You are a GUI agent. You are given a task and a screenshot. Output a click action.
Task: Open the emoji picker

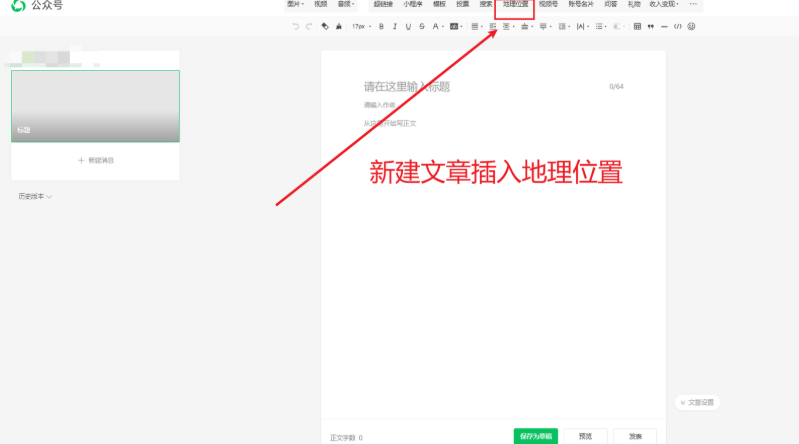click(691, 27)
